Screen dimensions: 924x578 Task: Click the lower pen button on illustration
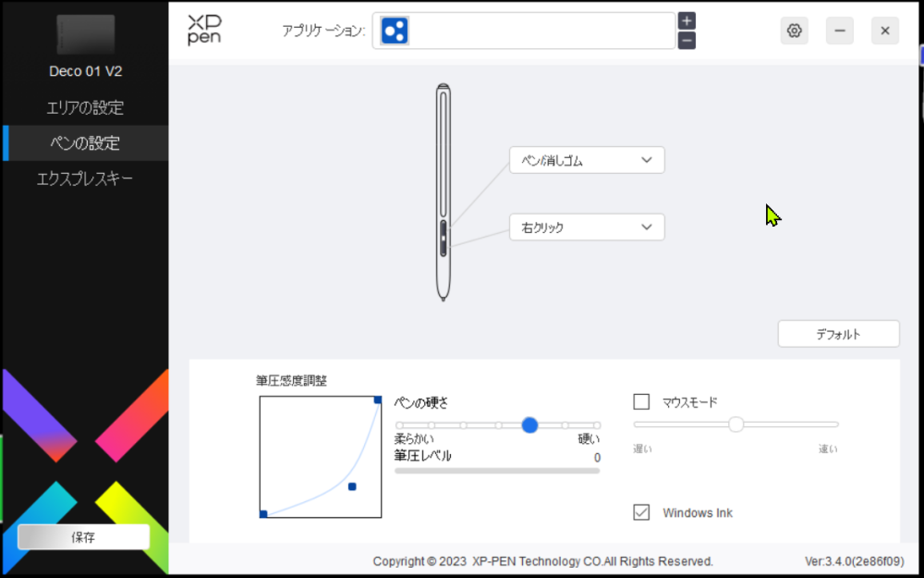443,247
